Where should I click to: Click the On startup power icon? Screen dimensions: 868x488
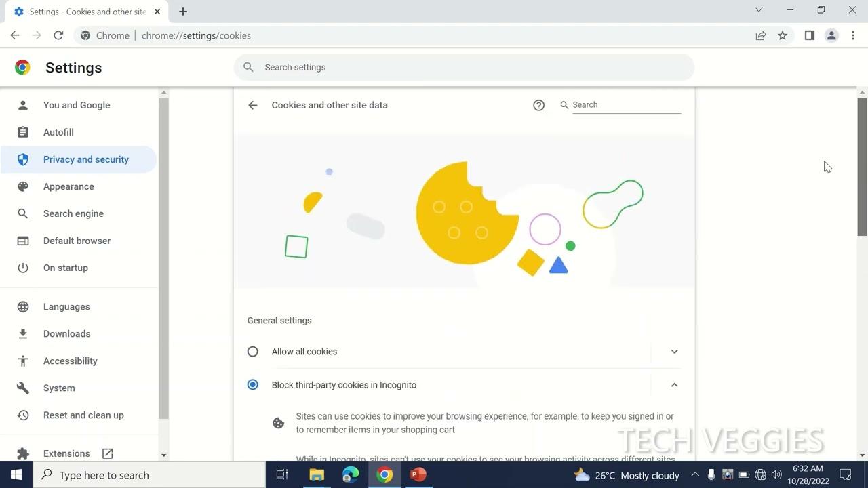23,268
